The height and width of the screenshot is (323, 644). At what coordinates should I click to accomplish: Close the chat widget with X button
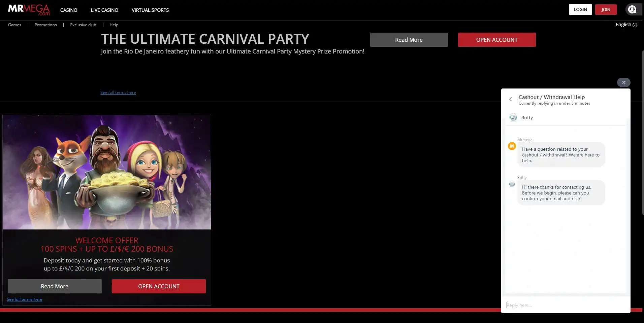(623, 82)
